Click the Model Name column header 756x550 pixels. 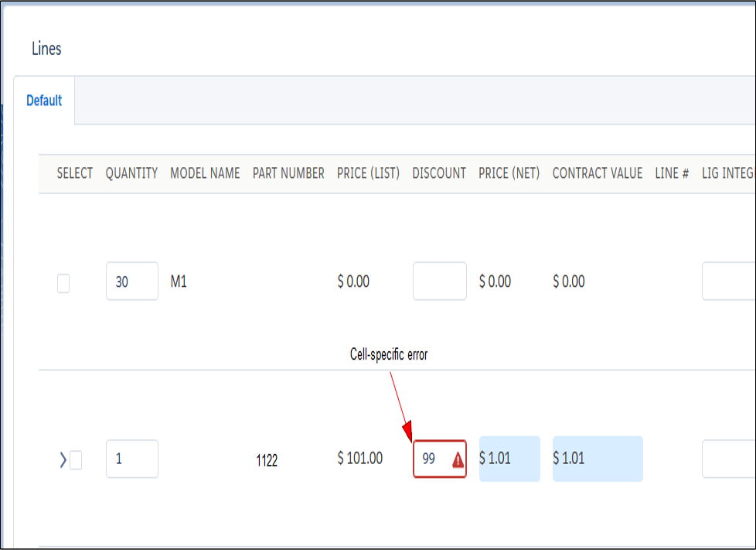pos(205,173)
